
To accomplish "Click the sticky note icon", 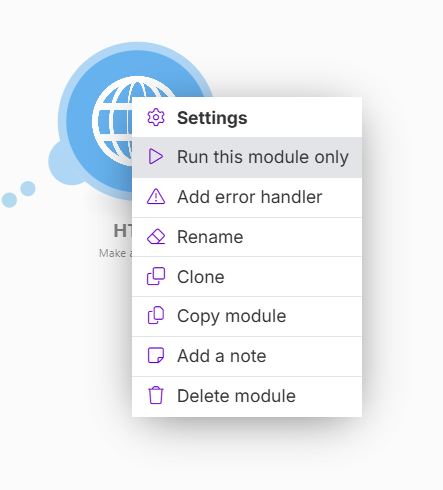I will (156, 355).
